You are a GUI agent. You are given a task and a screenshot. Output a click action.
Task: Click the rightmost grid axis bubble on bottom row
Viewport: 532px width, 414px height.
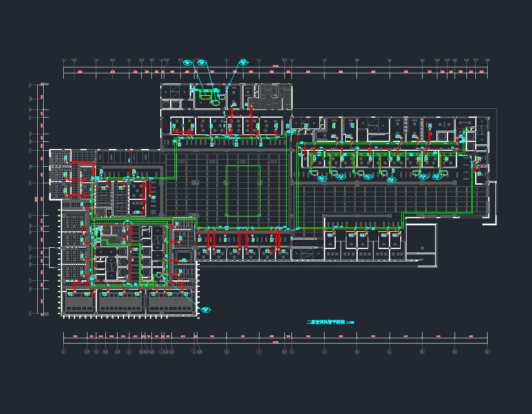(x=487, y=352)
